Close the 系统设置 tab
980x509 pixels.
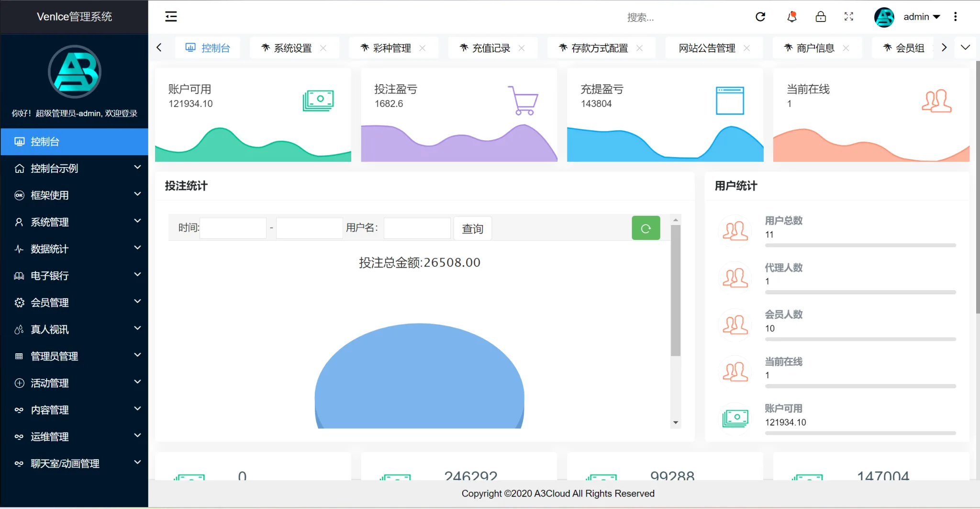coord(323,48)
